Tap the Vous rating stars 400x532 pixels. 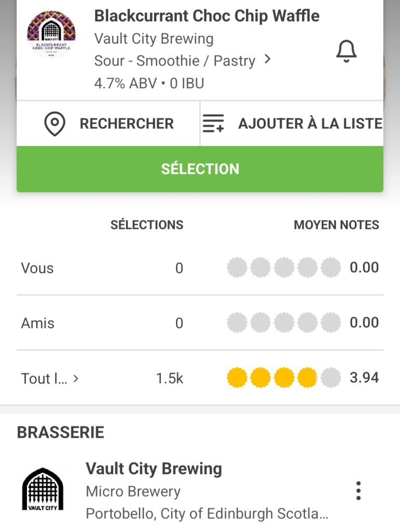283,268
